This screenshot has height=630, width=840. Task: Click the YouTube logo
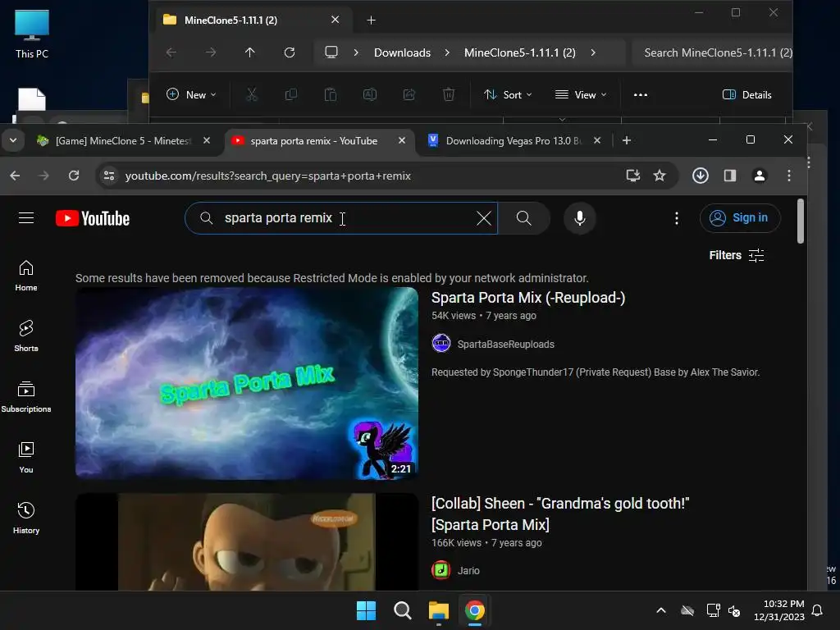pyautogui.click(x=93, y=218)
